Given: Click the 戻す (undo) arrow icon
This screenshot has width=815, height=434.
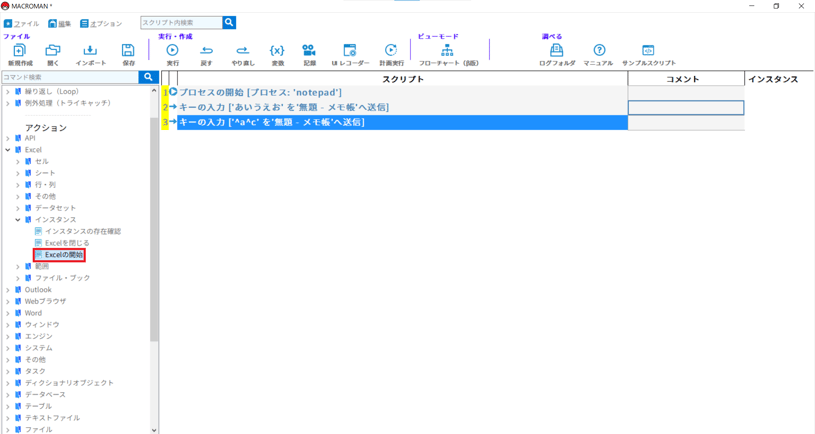Looking at the screenshot, I should [206, 50].
